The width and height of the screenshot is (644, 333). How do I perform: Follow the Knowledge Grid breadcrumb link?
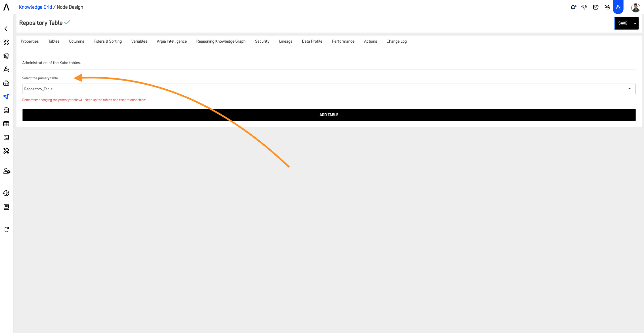35,7
